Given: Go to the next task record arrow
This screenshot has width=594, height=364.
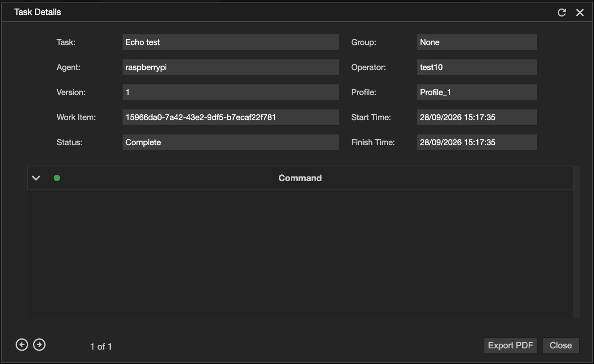Looking at the screenshot, I should 39,345.
